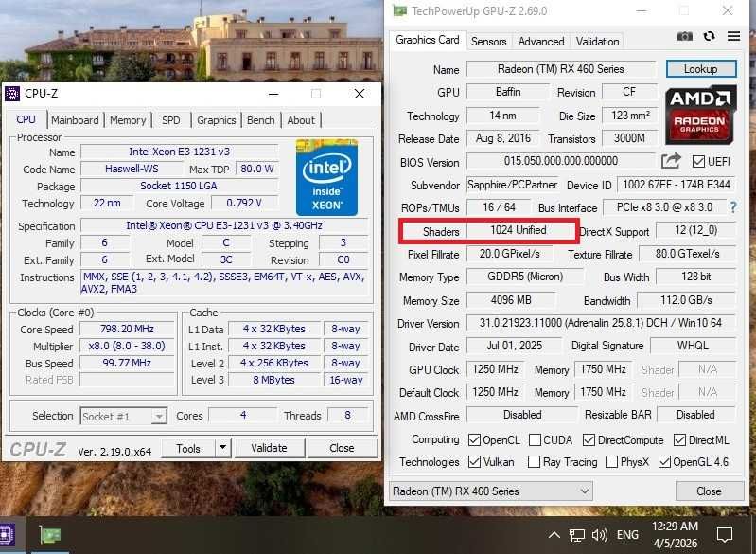Click the Level 3 cache 8 MBytes value

click(273, 380)
